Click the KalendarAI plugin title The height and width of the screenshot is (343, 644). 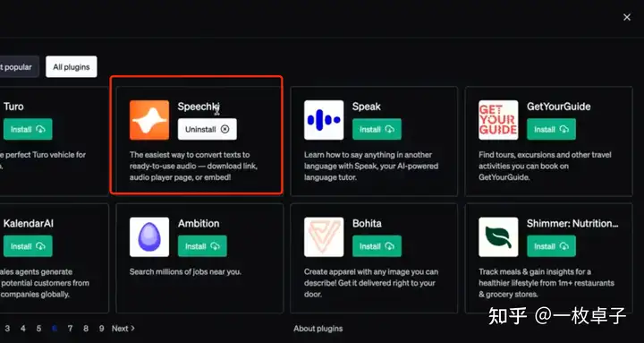tap(29, 223)
